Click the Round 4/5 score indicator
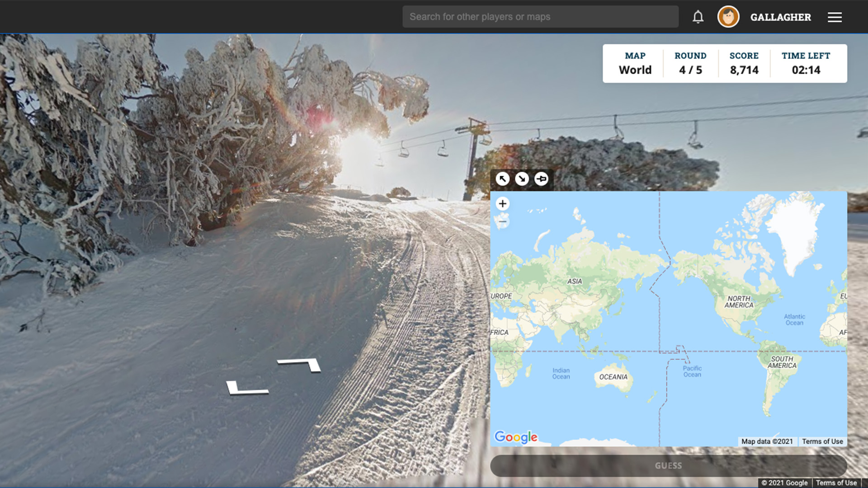The width and height of the screenshot is (868, 488). point(690,62)
